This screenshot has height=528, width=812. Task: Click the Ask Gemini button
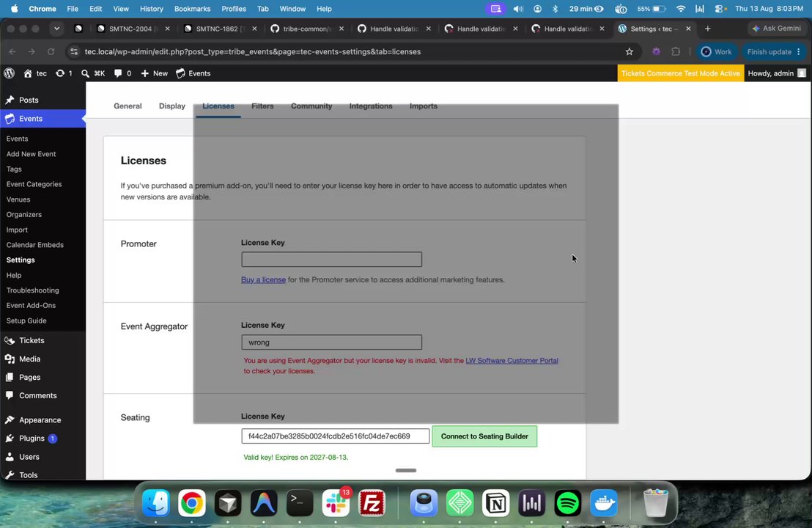[776, 29]
